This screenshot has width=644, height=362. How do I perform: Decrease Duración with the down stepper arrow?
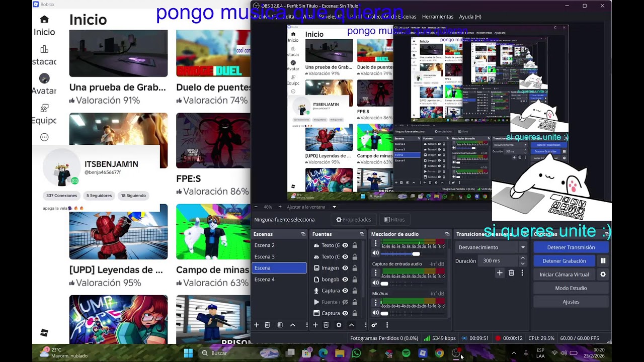pos(523,263)
